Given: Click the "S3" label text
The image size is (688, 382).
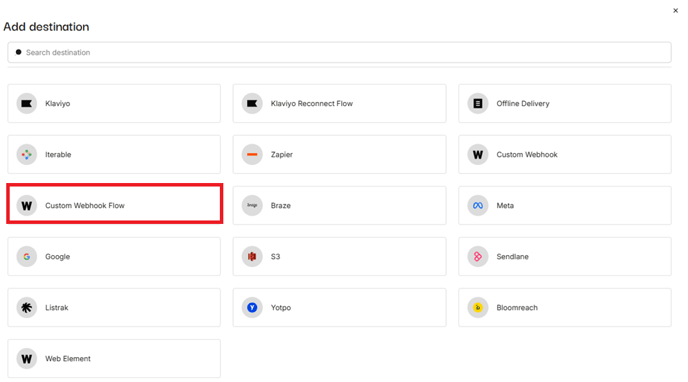Looking at the screenshot, I should click(x=276, y=257).
